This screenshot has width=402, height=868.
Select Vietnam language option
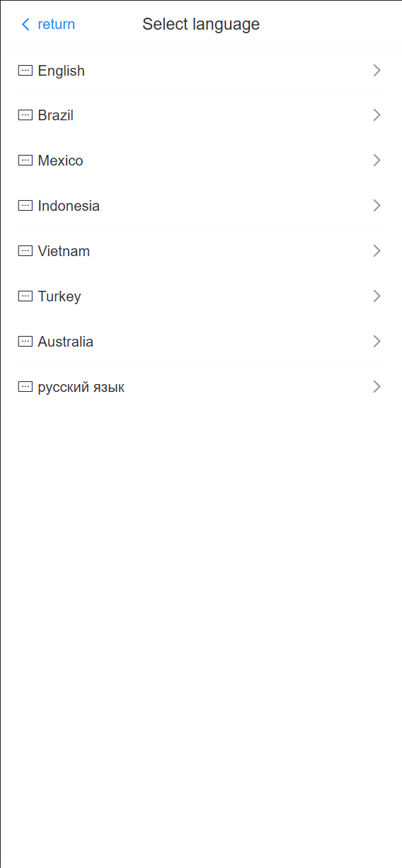tap(201, 251)
